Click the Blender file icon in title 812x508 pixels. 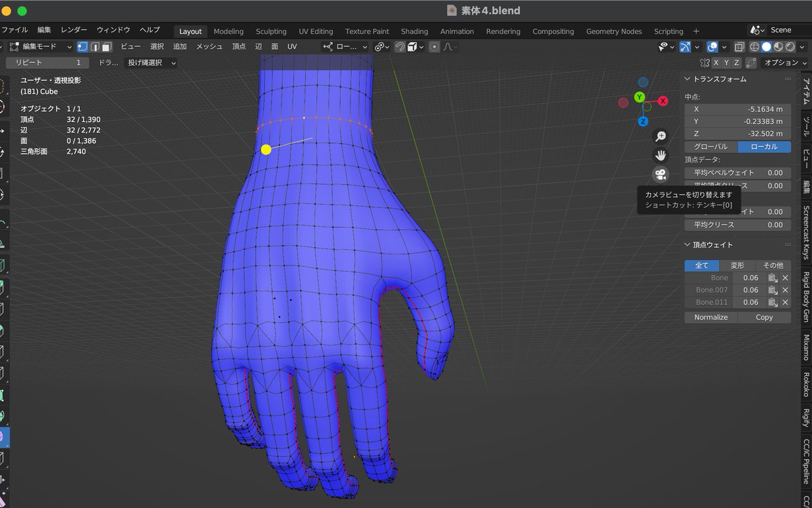(x=452, y=11)
